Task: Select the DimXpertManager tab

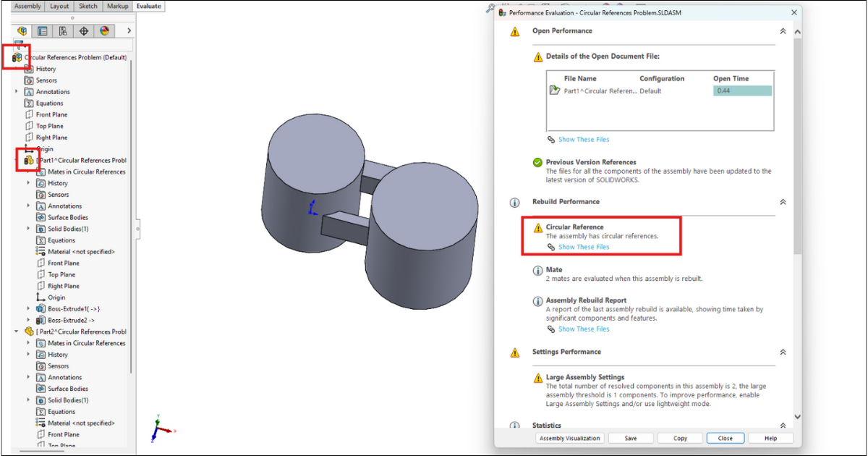Action: [x=82, y=31]
